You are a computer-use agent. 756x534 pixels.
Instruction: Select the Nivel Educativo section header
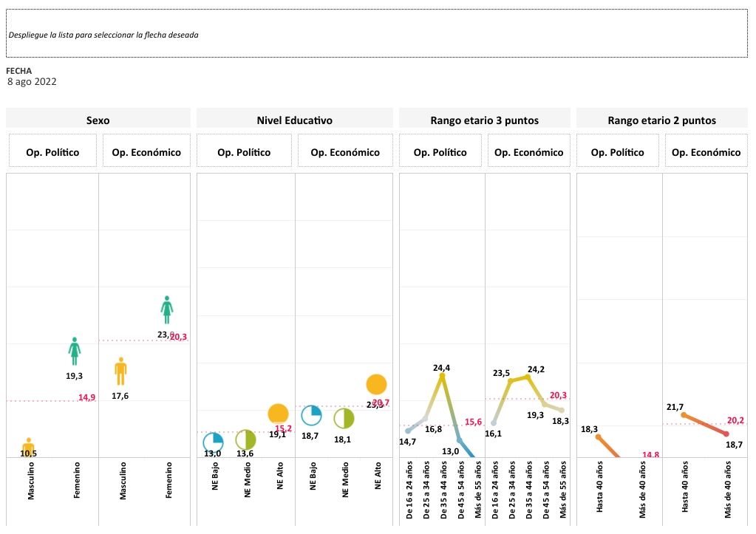pyautogui.click(x=294, y=120)
